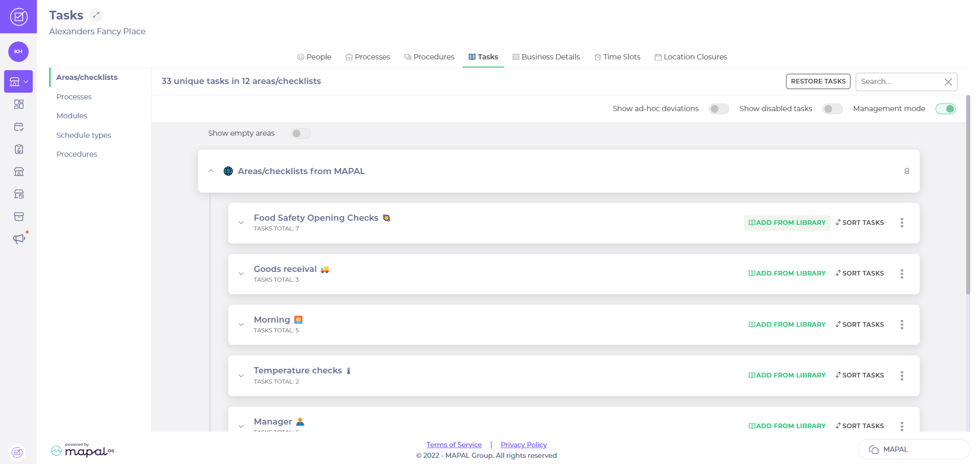This screenshot has width=980, height=464.
Task: Open options menu for Goods receival
Action: [902, 273]
